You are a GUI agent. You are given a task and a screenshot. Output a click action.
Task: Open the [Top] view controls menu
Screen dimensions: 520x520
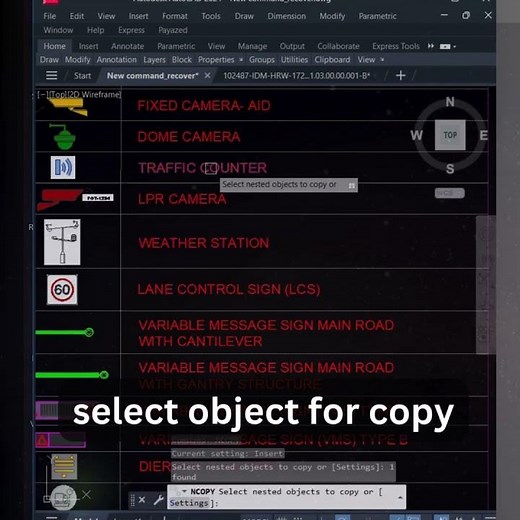[58, 95]
